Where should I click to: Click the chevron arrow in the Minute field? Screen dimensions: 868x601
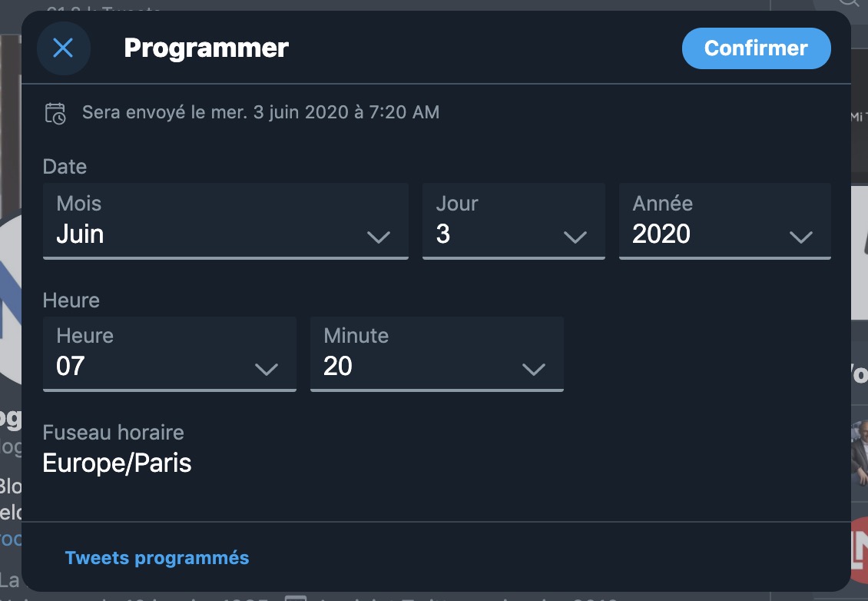coord(534,369)
